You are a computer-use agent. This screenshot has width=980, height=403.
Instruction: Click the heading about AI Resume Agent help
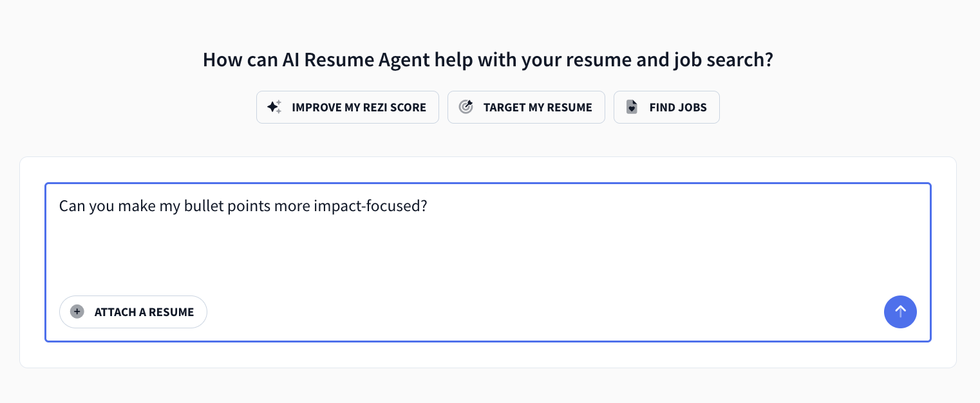(488, 59)
